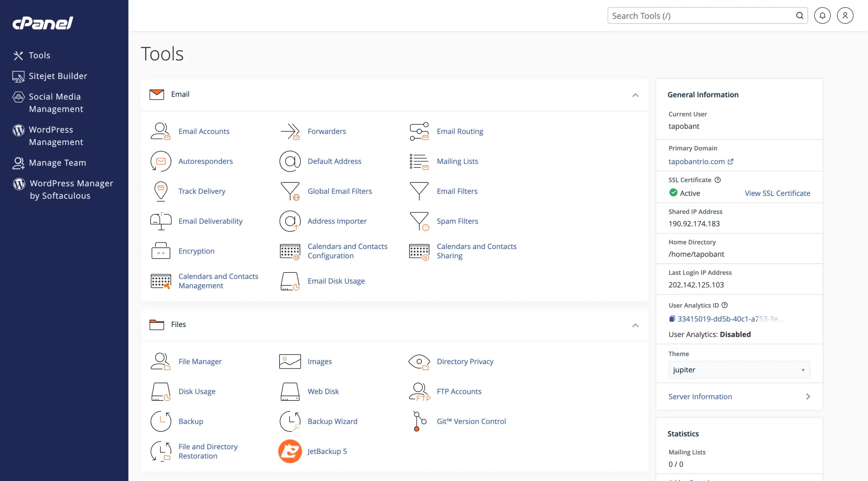Open the Theme dropdown showing jupiter
Screen dimensions: 868x481
[x=739, y=370]
